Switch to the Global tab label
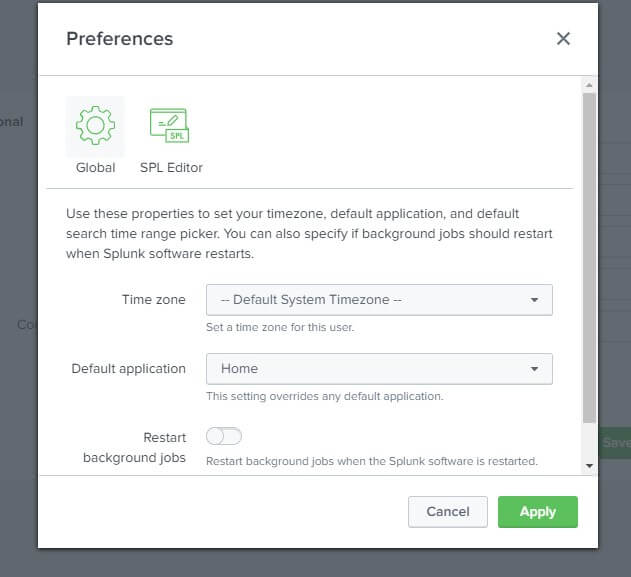631x577 pixels. 95,167
